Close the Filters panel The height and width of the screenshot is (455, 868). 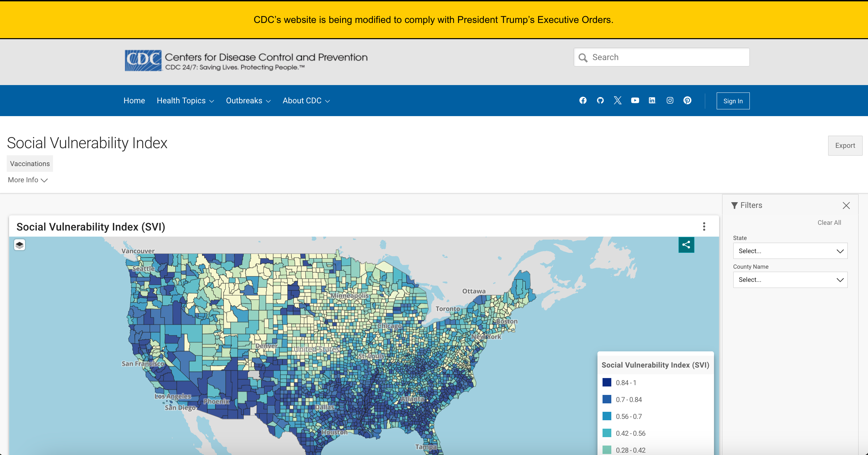(x=846, y=206)
